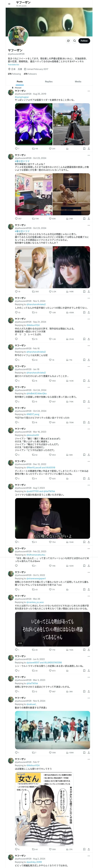Screen dimensions: 98x868
Task: Follow the ヤフーザン account
Action: click(84, 41)
